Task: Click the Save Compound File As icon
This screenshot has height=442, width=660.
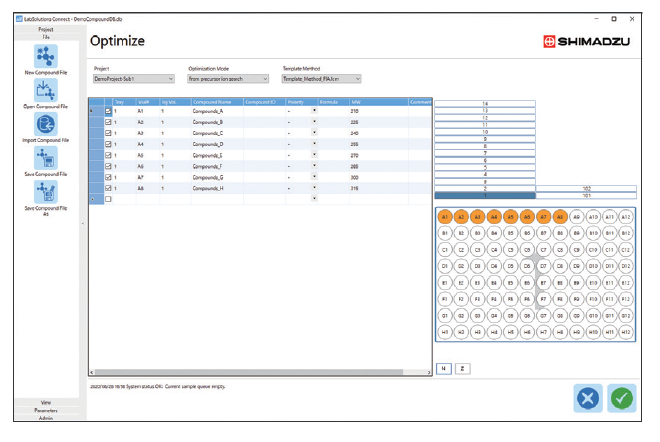Action: 46,191
